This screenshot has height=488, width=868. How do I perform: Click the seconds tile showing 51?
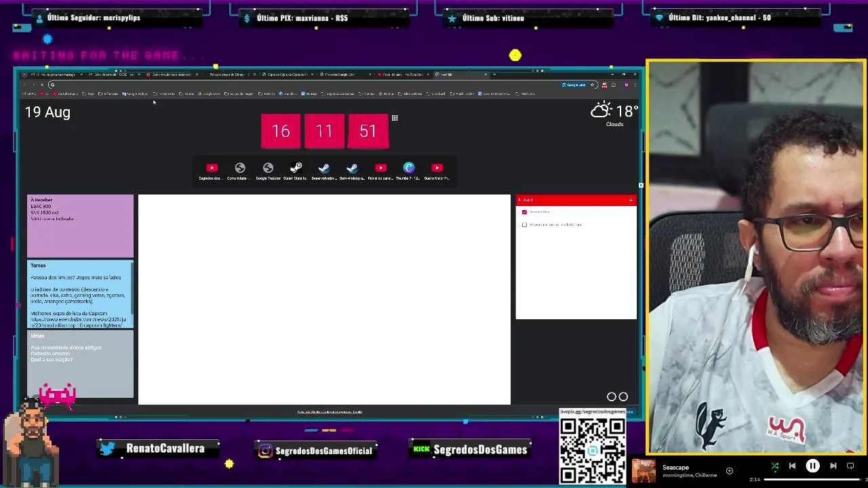[x=368, y=131]
